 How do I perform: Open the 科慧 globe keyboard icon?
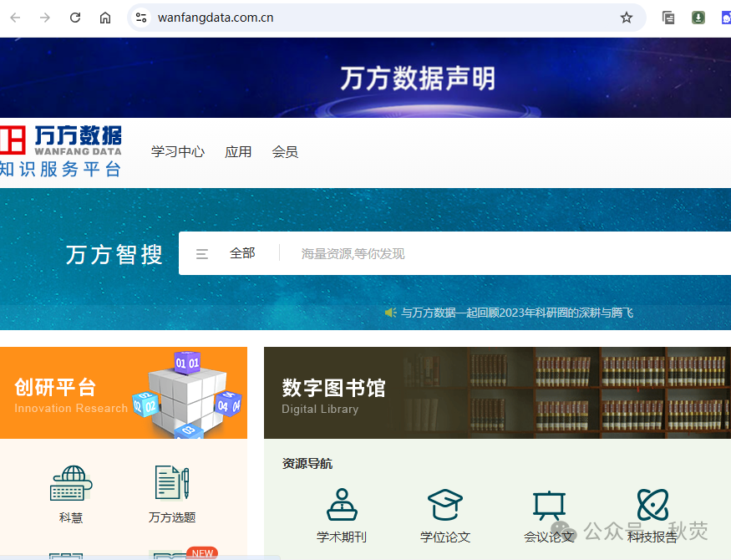71,483
